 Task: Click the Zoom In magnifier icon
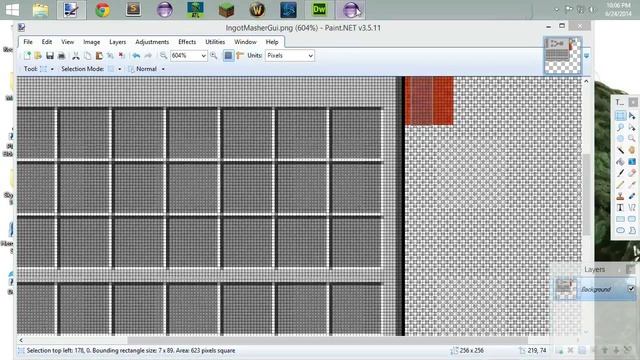pyautogui.click(x=214, y=56)
